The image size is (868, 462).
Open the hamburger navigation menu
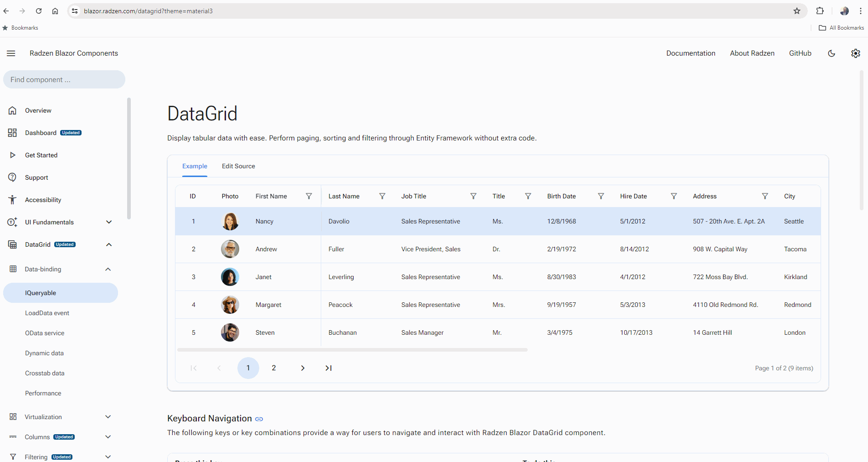point(11,53)
